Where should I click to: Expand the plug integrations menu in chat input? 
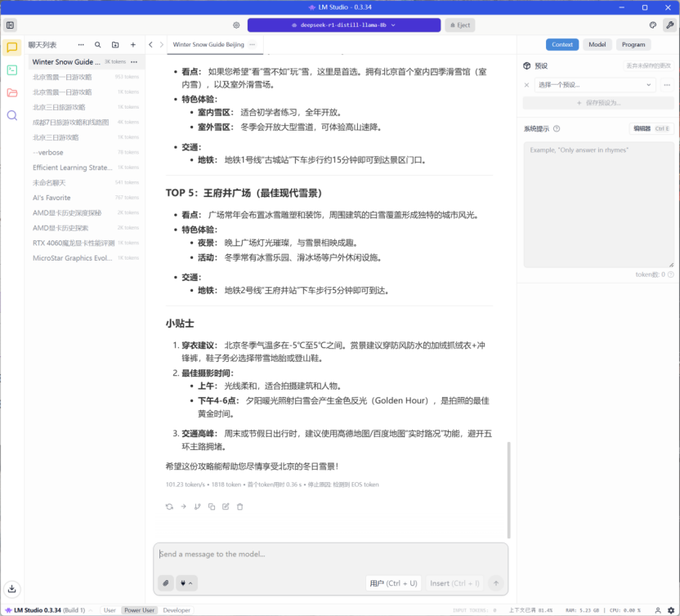pos(187,583)
